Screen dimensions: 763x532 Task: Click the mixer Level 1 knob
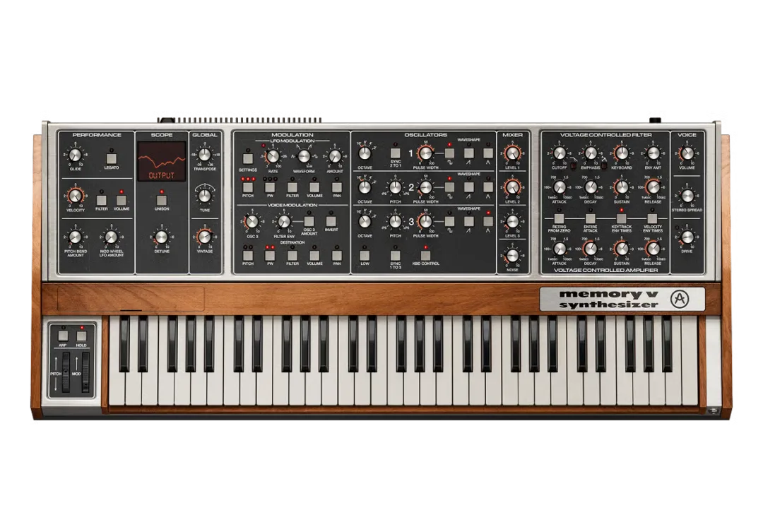coord(512,153)
